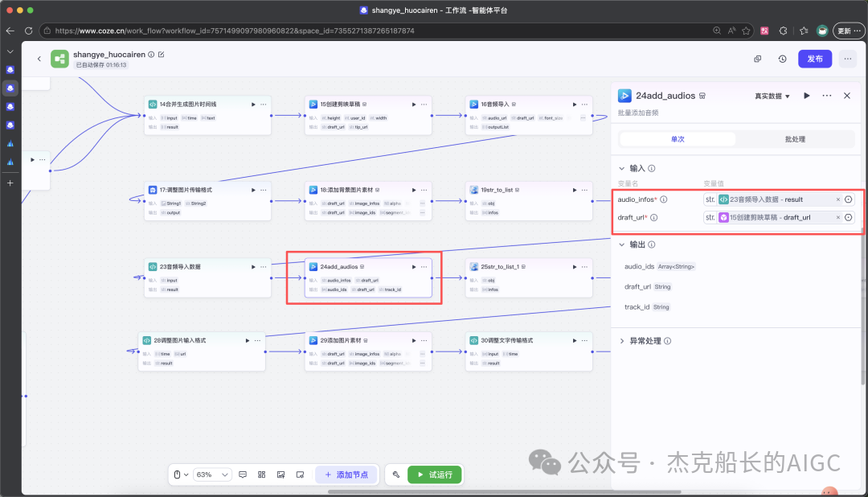Show info tooltip for audio_infos

[x=663, y=199]
